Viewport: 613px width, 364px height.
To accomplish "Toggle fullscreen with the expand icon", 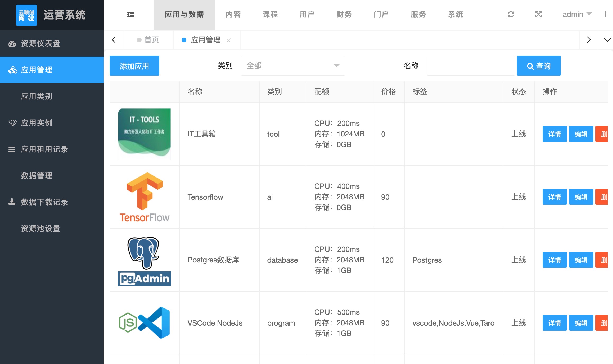I will 538,14.
